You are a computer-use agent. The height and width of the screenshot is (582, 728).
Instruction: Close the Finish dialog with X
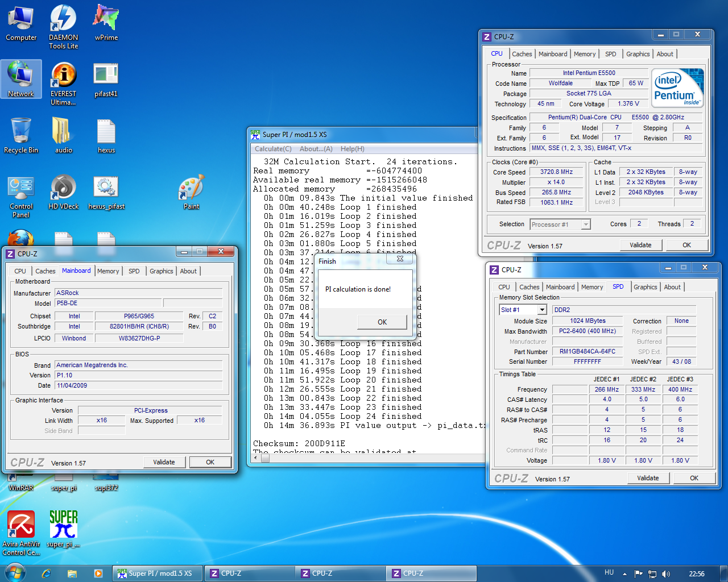pyautogui.click(x=400, y=259)
